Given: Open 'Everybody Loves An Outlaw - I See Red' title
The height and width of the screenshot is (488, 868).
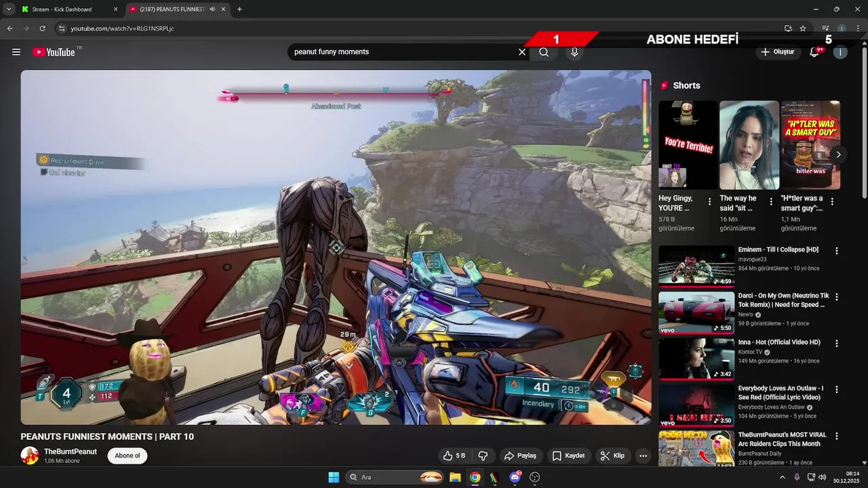Looking at the screenshot, I should 781,393.
